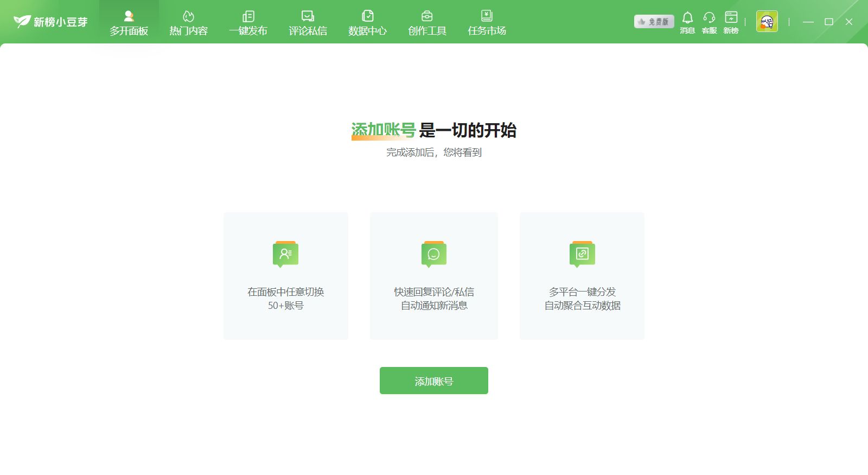Maximize the window
Screen dimensions: 868x475
(829, 22)
